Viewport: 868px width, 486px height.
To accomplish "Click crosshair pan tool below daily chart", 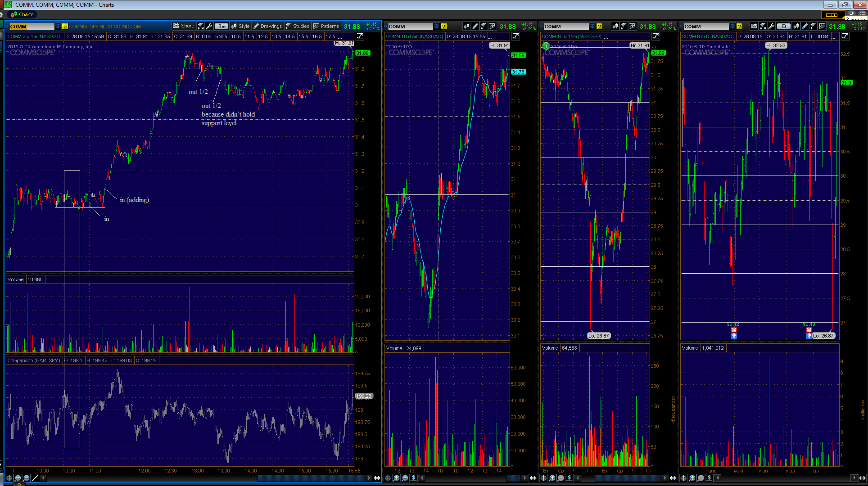I will 683,478.
